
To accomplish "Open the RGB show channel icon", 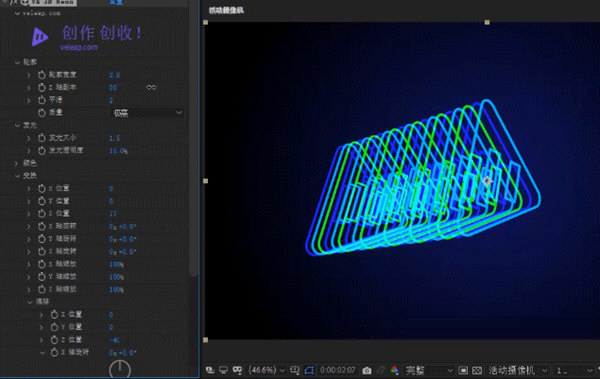I will (395, 370).
